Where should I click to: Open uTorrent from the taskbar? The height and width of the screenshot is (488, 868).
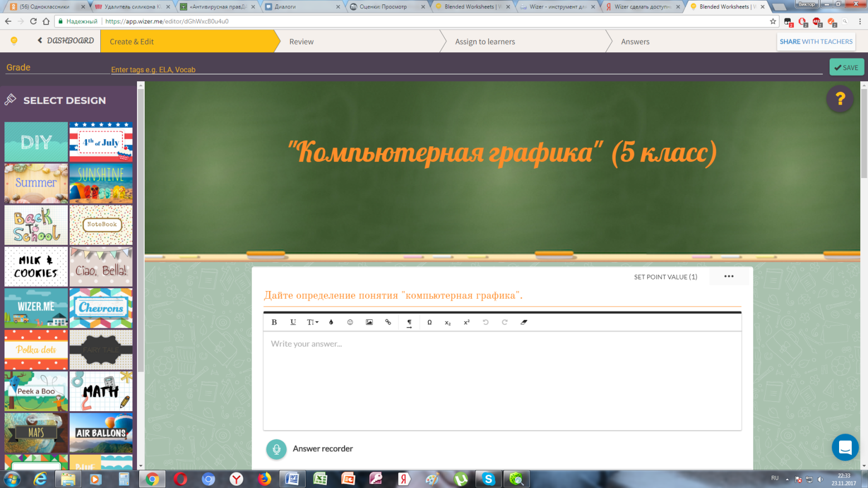click(x=460, y=479)
